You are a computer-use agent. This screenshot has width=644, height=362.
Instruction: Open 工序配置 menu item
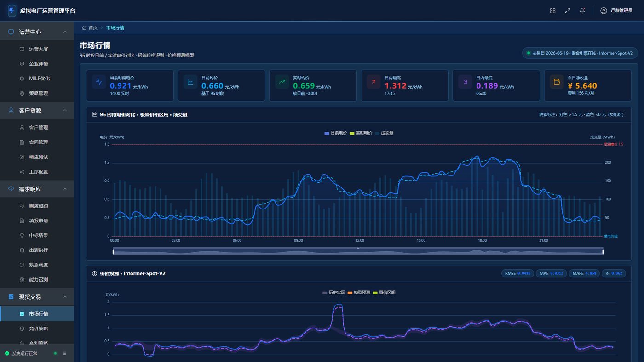click(x=37, y=172)
